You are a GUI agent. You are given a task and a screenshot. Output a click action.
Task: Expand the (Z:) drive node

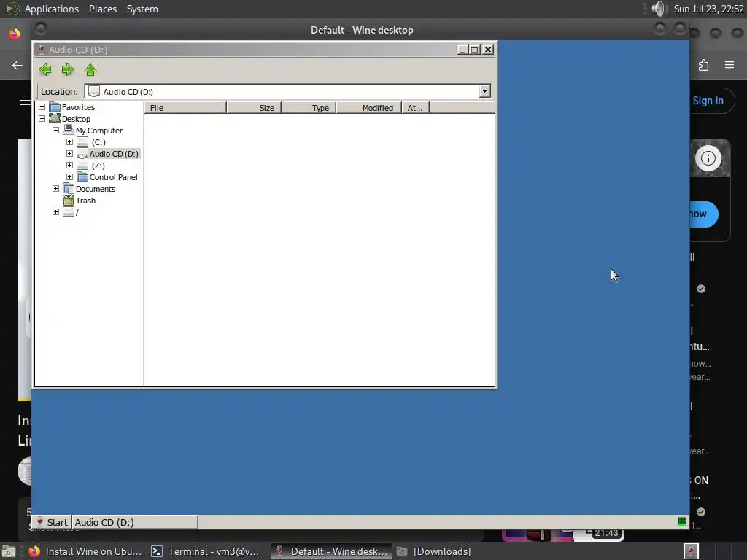69,166
